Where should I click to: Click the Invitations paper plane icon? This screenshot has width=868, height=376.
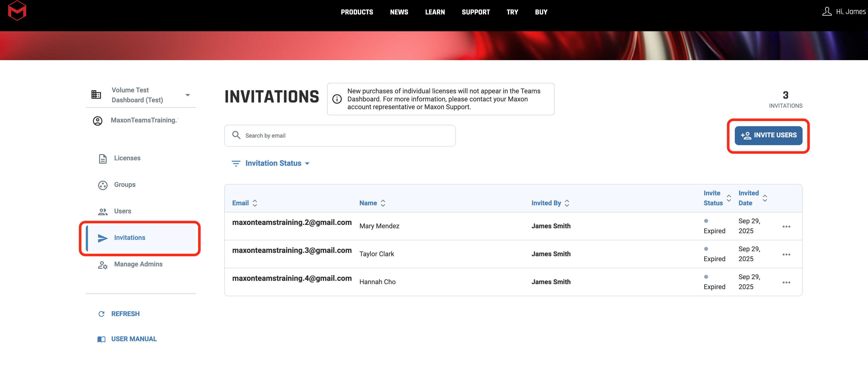(x=103, y=238)
